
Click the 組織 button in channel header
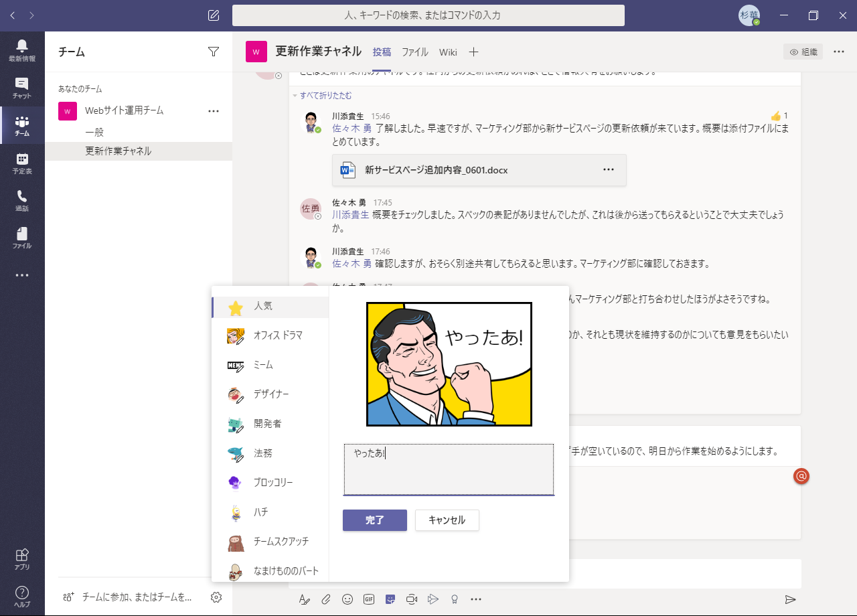[x=803, y=52]
